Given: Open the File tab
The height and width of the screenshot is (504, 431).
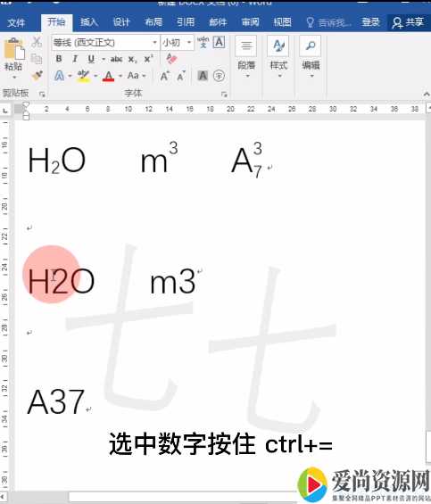Looking at the screenshot, I should pos(16,22).
